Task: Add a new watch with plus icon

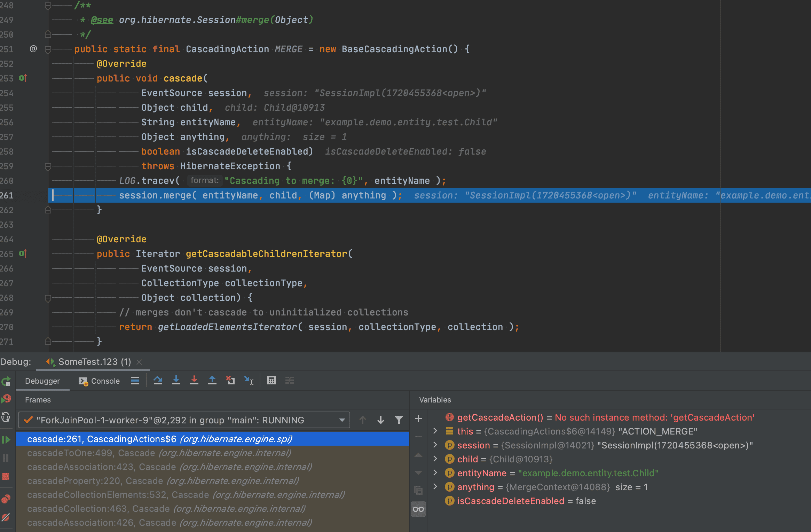Action: 418,418
